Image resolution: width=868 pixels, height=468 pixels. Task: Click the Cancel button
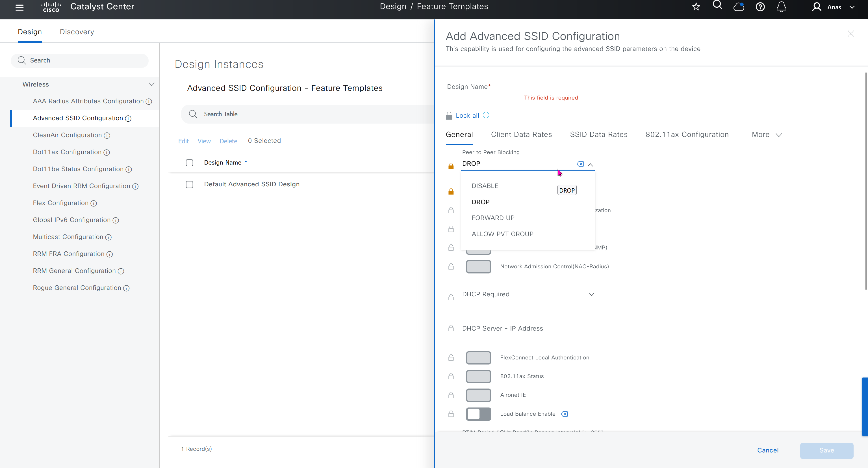click(x=768, y=450)
